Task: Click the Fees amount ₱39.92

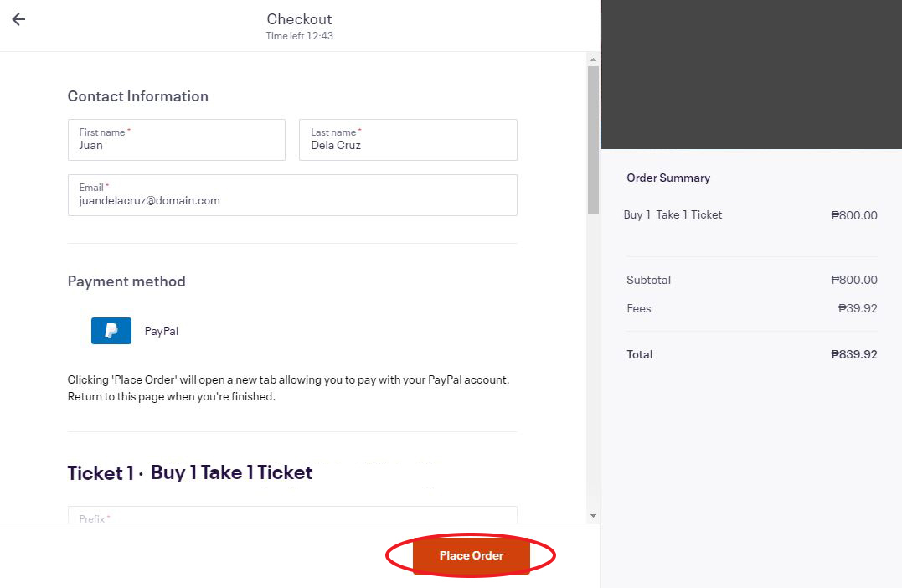Action: click(857, 308)
